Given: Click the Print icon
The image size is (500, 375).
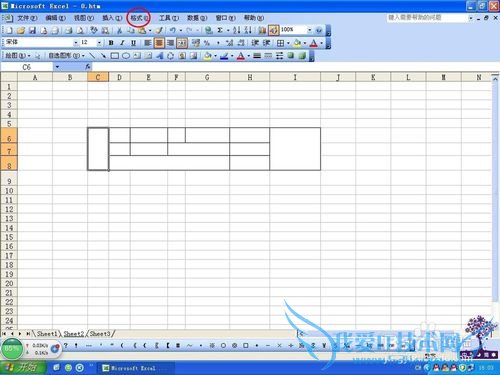Looking at the screenshot, I should (x=69, y=30).
